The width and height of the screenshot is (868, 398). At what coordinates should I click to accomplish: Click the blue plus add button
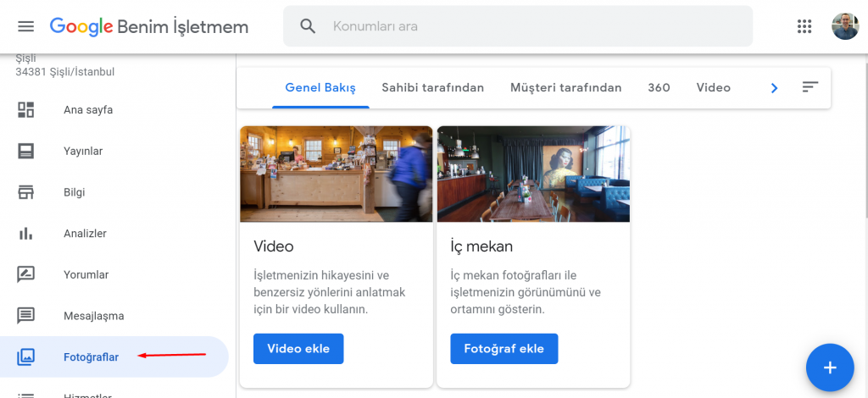[x=830, y=368]
